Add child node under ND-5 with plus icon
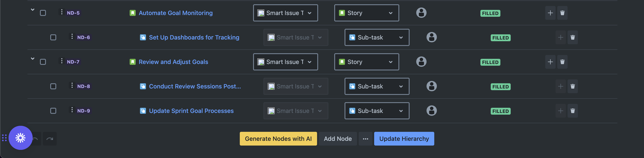The height and width of the screenshot is (158, 644). click(550, 13)
